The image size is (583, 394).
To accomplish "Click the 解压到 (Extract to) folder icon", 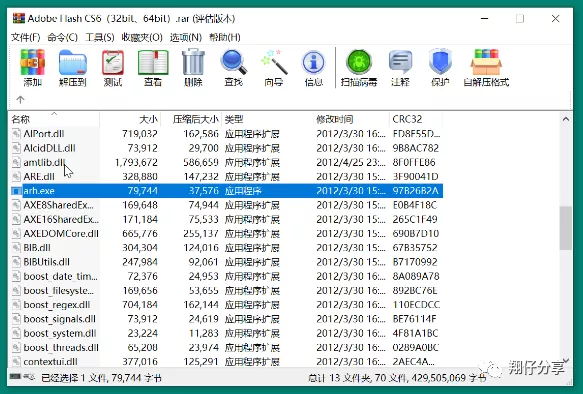I will point(73,63).
